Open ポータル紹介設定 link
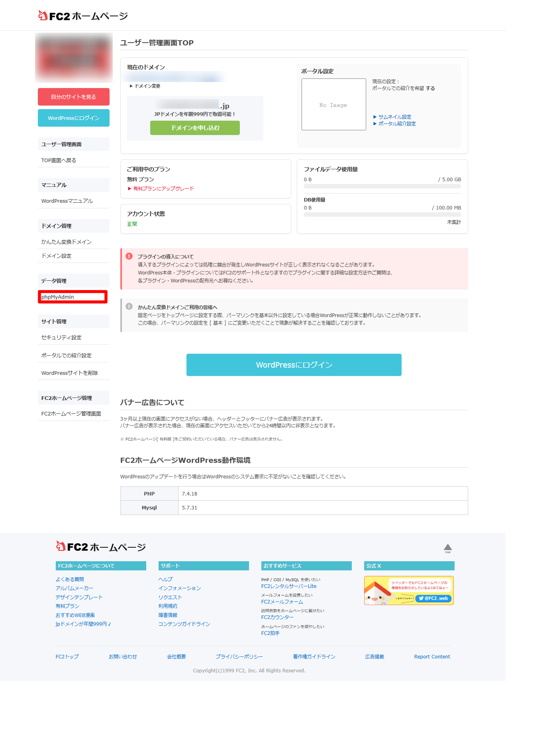The image size is (555, 756). [397, 123]
